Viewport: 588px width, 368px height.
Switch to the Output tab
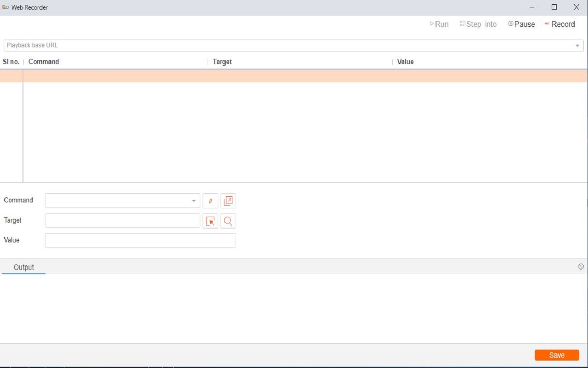pos(24,267)
